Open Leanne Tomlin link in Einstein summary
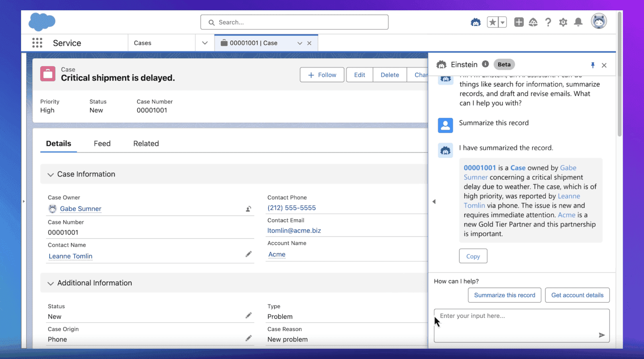The height and width of the screenshot is (359, 644). coord(569,196)
